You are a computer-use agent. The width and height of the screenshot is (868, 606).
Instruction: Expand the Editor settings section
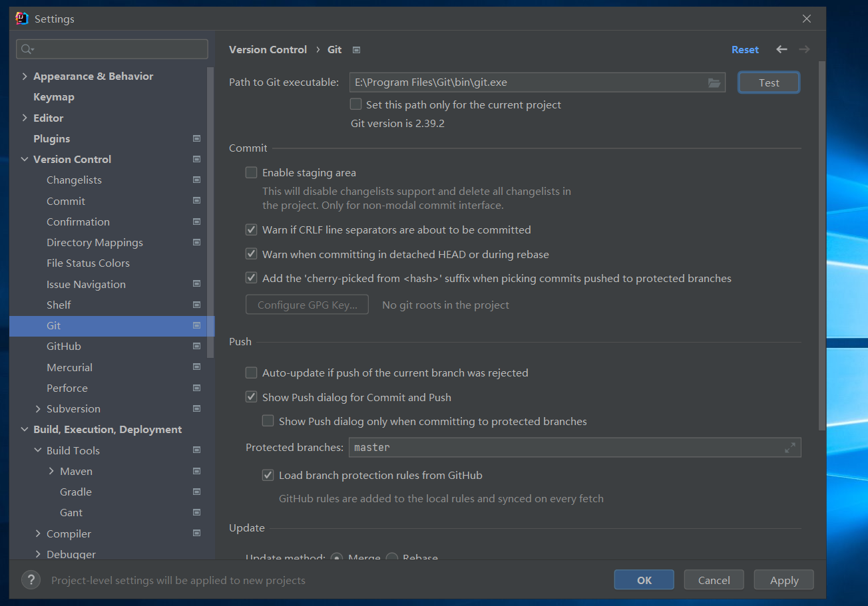click(x=25, y=118)
